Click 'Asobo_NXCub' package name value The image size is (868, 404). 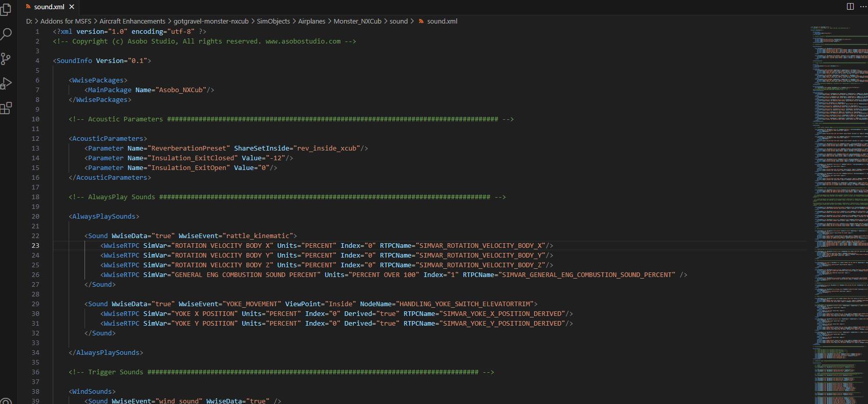pyautogui.click(x=182, y=90)
